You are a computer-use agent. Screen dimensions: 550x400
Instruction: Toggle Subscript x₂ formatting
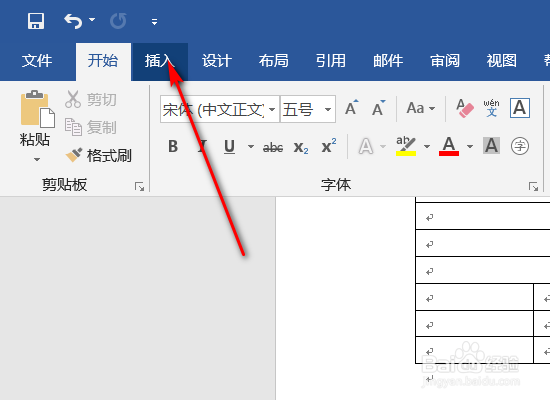click(x=301, y=147)
